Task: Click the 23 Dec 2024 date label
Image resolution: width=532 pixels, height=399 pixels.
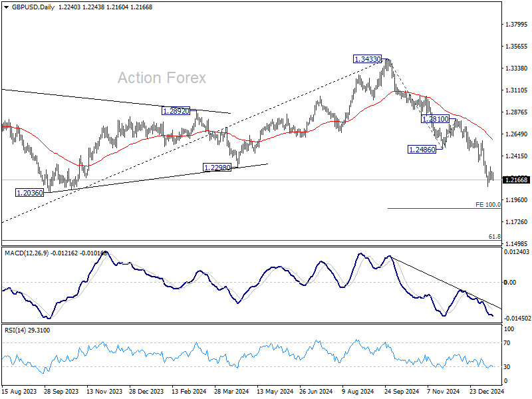Action: (x=487, y=391)
